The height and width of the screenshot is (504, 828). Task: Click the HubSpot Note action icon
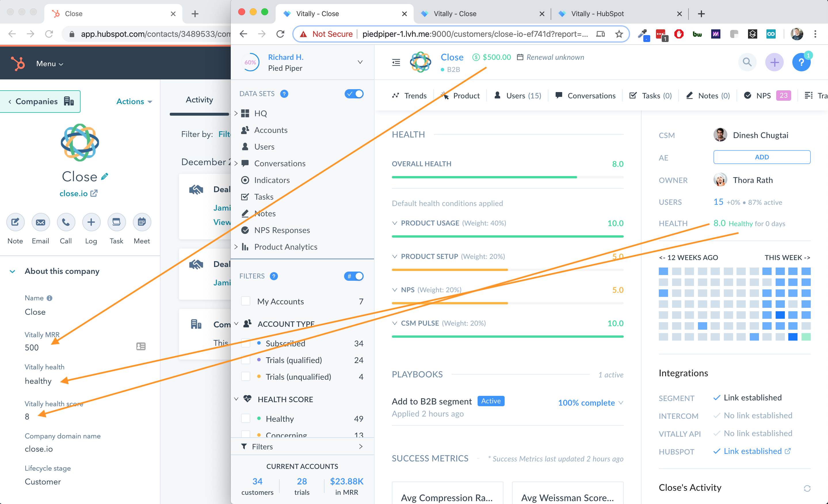pos(15,222)
